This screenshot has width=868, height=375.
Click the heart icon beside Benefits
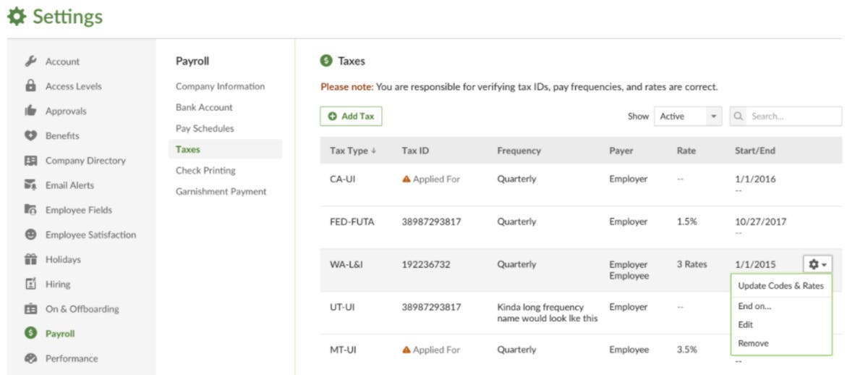(x=30, y=135)
